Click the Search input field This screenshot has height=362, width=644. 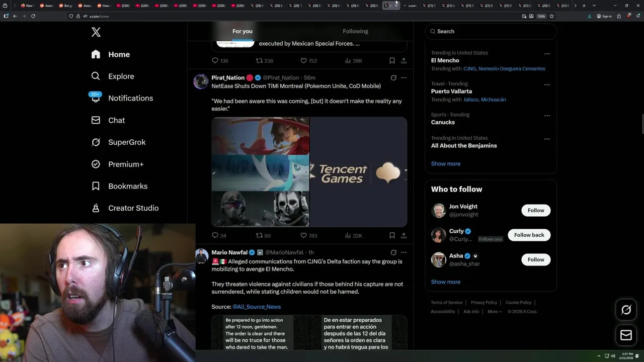(491, 31)
